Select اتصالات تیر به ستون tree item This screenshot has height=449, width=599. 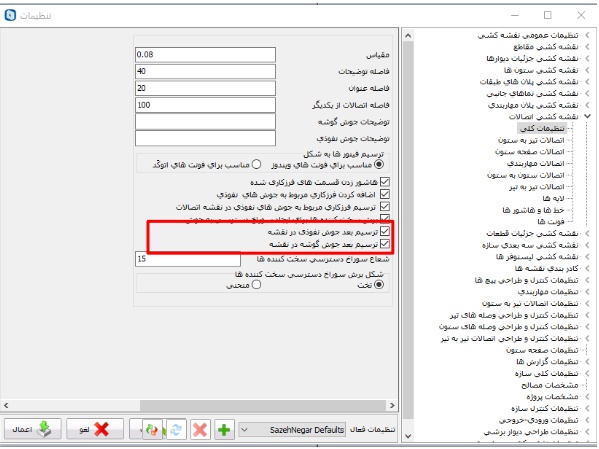(531, 140)
